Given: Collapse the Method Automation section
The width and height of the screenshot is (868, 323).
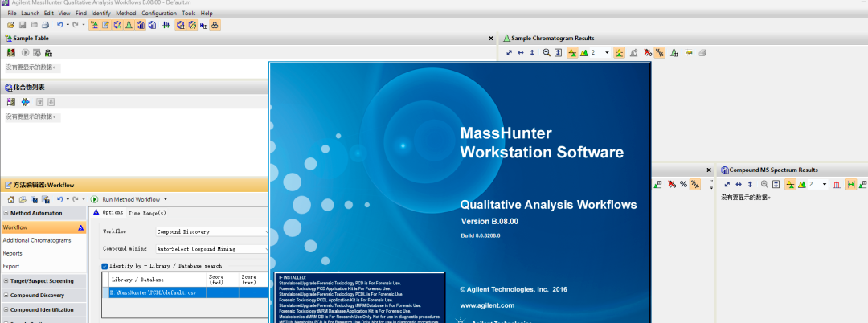Looking at the screenshot, I should point(6,213).
